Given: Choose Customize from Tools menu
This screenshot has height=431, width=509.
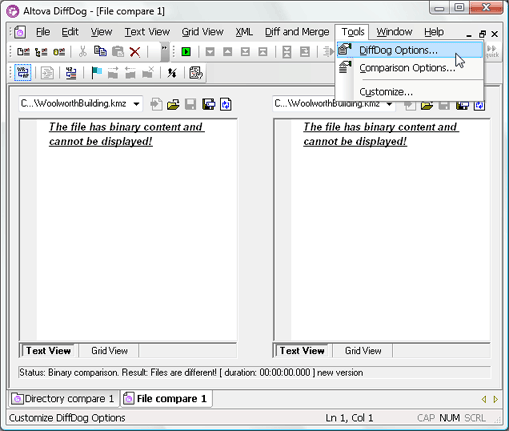Looking at the screenshot, I should [410, 92].
